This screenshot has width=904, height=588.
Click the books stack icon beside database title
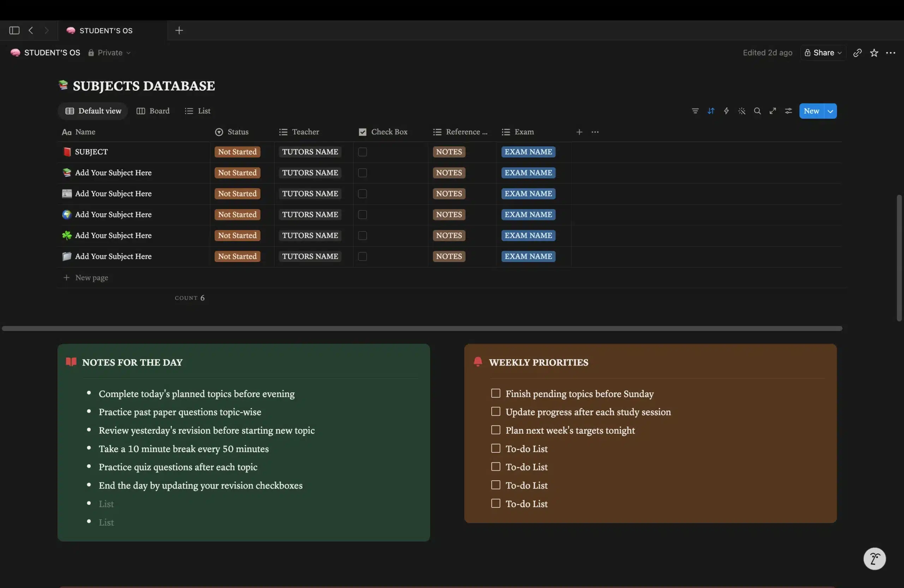click(x=63, y=85)
